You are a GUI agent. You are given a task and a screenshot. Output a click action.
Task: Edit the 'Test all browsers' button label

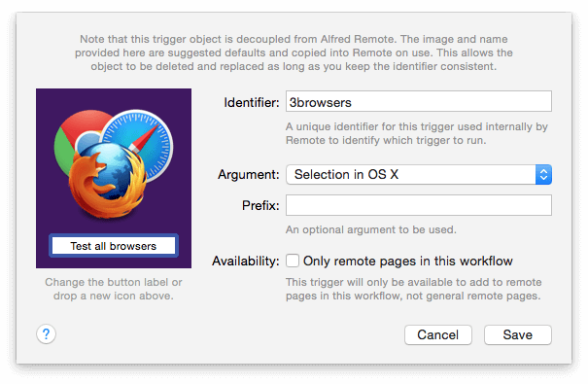[x=114, y=246]
